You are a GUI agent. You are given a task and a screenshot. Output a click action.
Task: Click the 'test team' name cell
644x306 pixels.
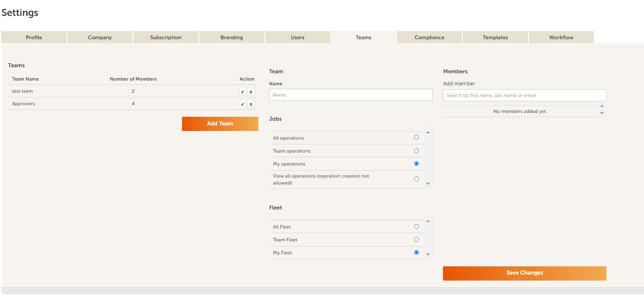[x=22, y=91]
